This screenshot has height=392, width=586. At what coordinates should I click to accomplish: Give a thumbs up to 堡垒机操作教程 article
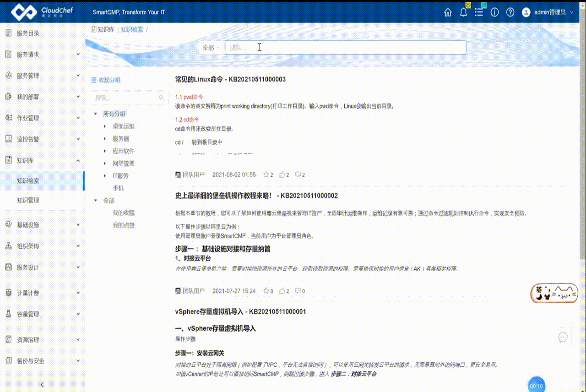282,291
